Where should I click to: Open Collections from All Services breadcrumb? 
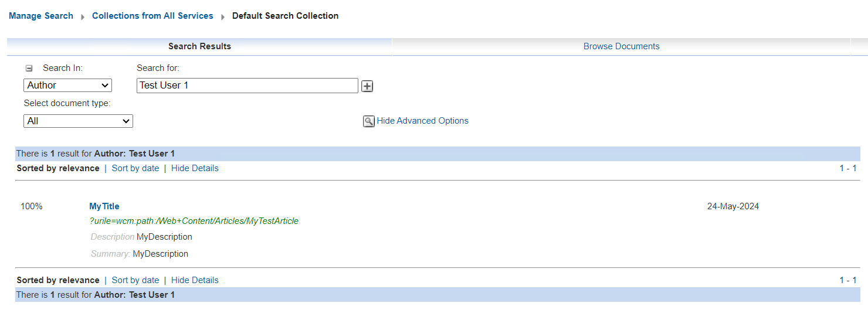152,16
